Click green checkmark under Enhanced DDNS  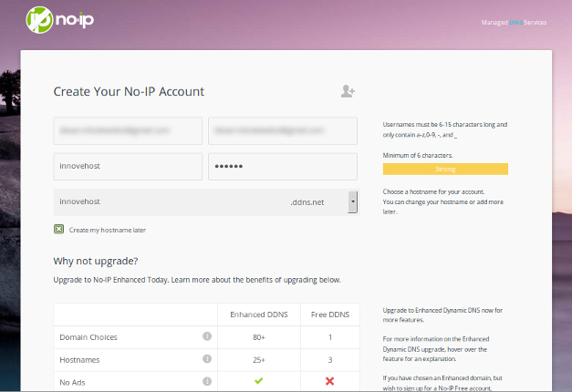[x=258, y=381]
